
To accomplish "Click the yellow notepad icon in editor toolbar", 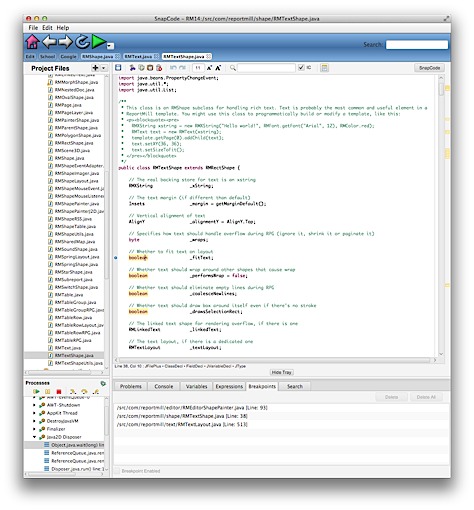I will coord(324,68).
